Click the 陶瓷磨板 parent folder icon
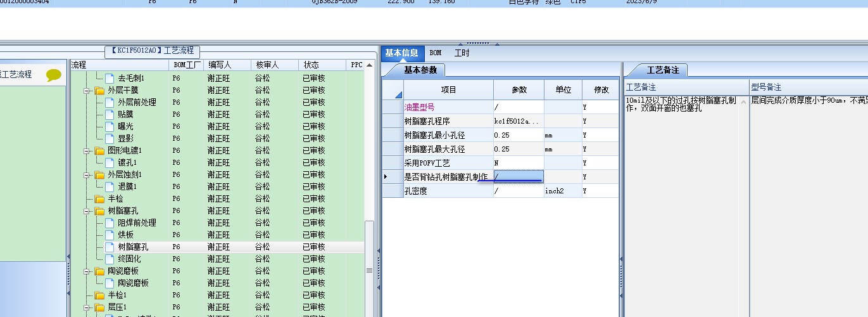The width and height of the screenshot is (868, 317). 99,271
